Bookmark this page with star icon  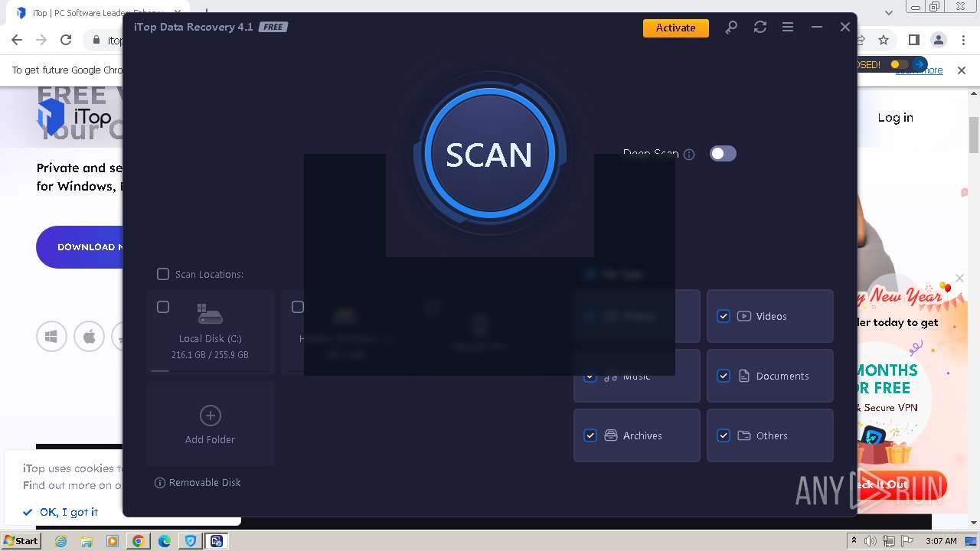(884, 40)
